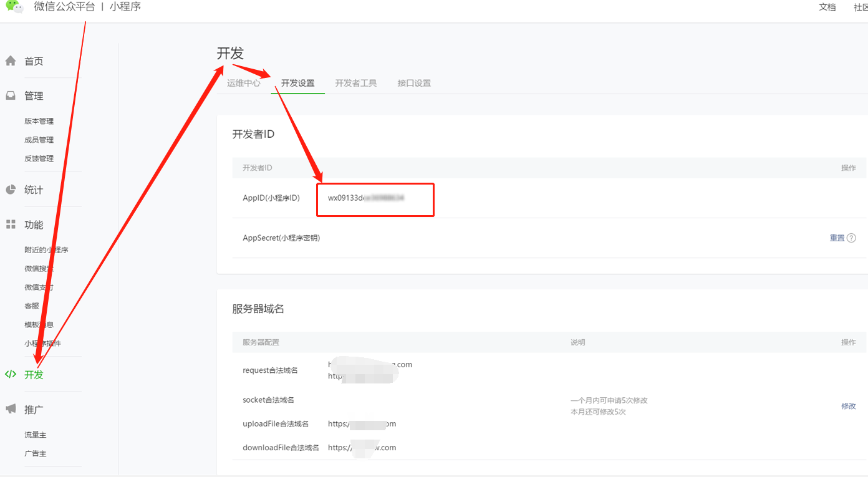Open 模板消息 in sidebar
868x477 pixels.
(39, 325)
